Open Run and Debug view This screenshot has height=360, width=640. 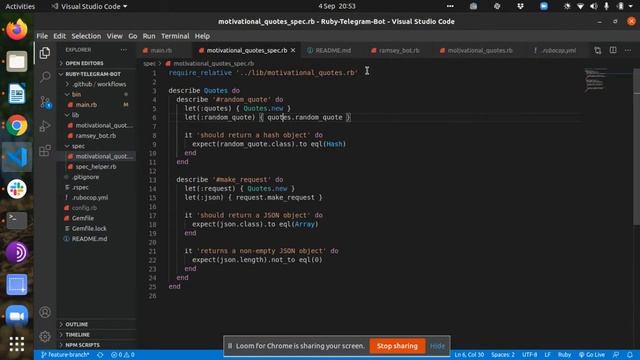coord(45,126)
